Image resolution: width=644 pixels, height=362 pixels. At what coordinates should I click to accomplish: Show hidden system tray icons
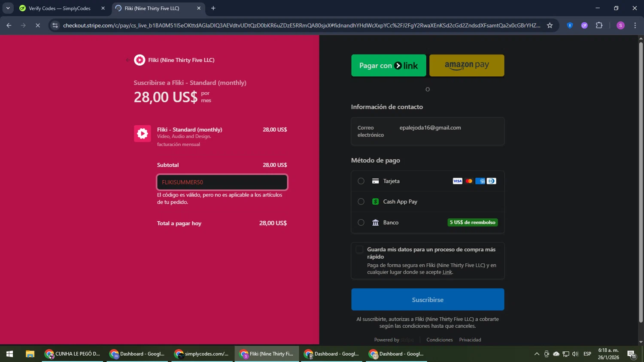pyautogui.click(x=537, y=354)
